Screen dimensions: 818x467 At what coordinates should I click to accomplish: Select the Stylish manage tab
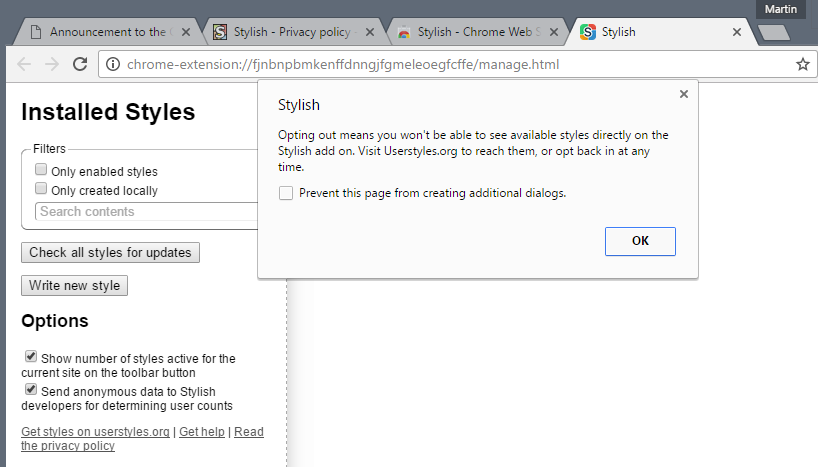tap(660, 32)
